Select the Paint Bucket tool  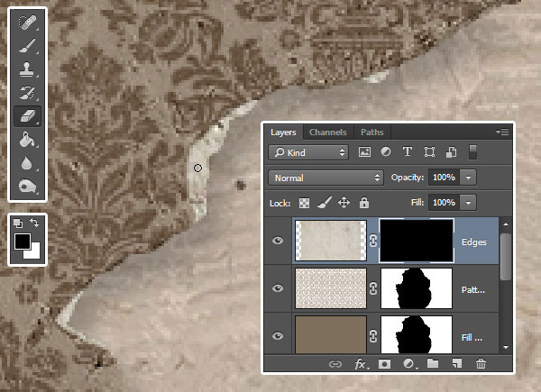coord(27,141)
